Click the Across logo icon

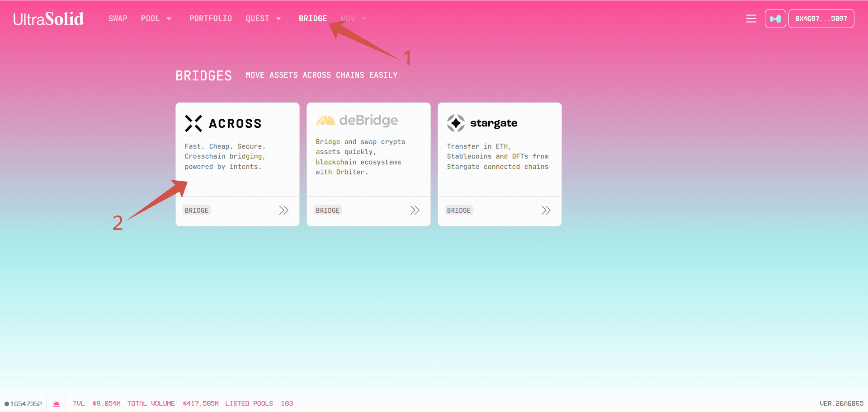pos(193,123)
